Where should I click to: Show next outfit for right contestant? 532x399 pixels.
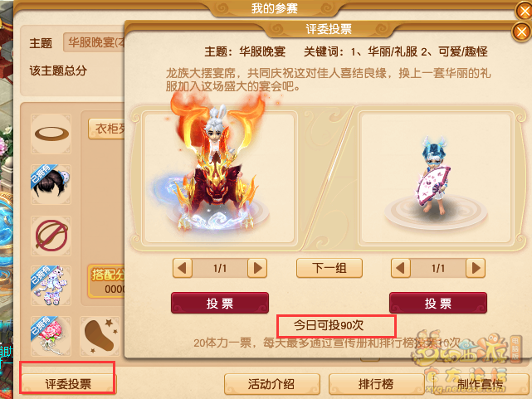[x=476, y=268]
